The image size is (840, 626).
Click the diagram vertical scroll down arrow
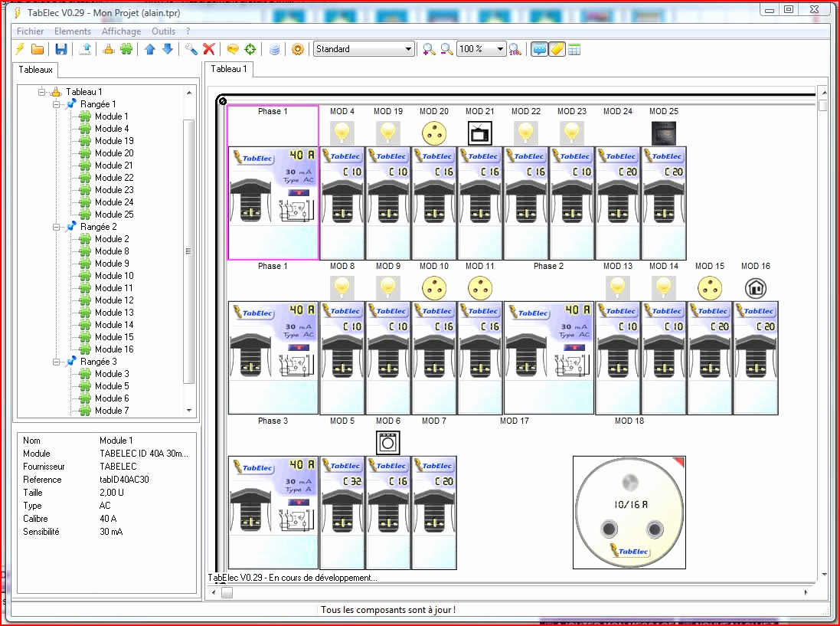(x=823, y=575)
